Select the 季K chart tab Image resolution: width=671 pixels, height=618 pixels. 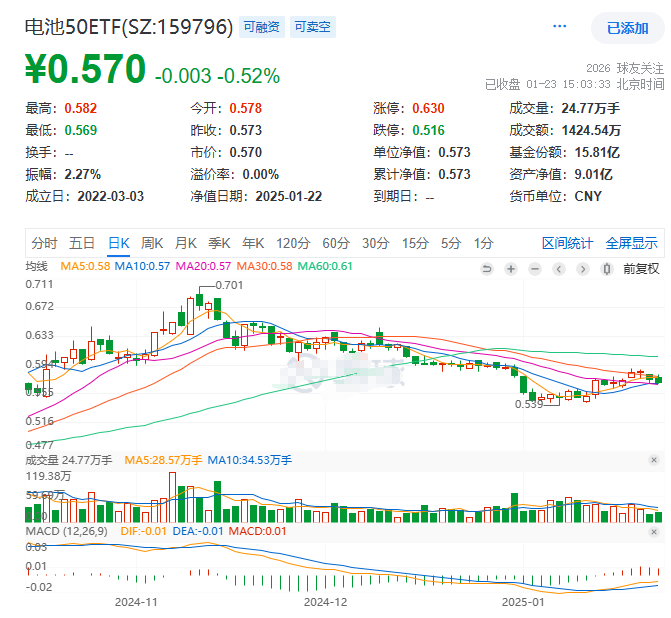coord(219,243)
